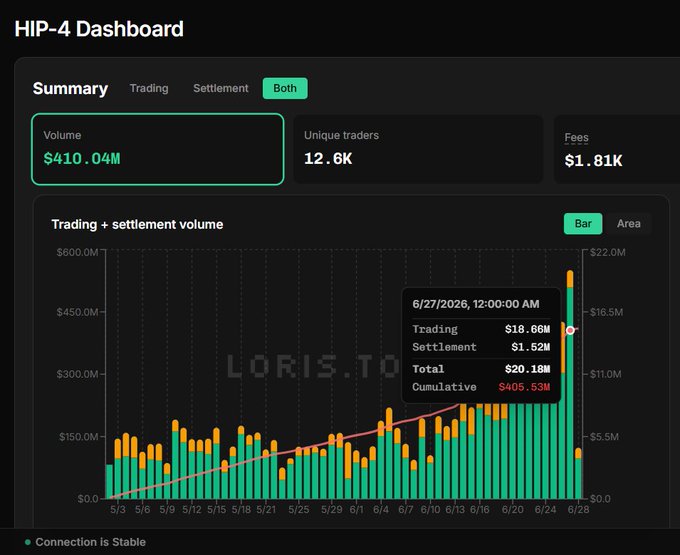Switch chart to Bar view
The width and height of the screenshot is (680, 555).
(x=583, y=224)
